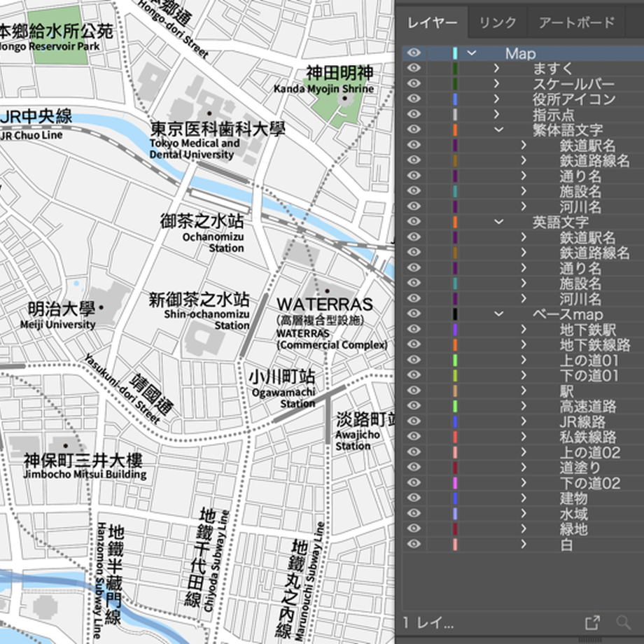Screen dimensions: 644x644
Task: Toggle visibility of the 高速道路 layer
Action: click(x=414, y=406)
